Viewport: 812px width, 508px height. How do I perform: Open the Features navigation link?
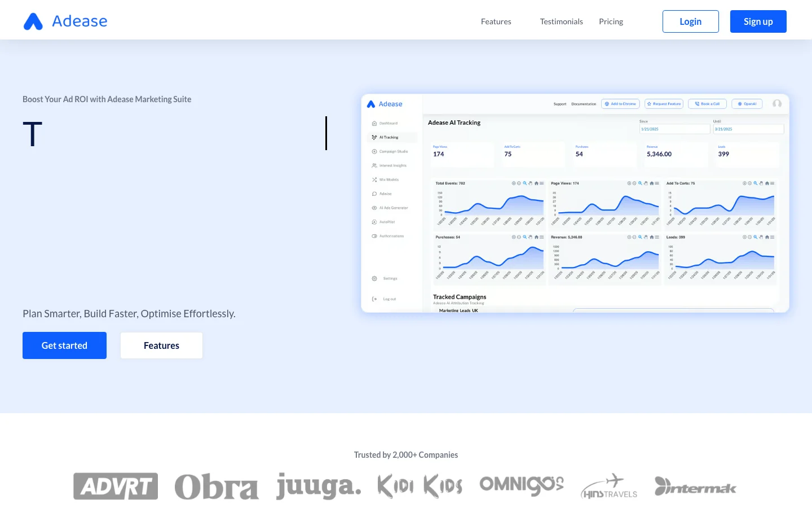(496, 21)
